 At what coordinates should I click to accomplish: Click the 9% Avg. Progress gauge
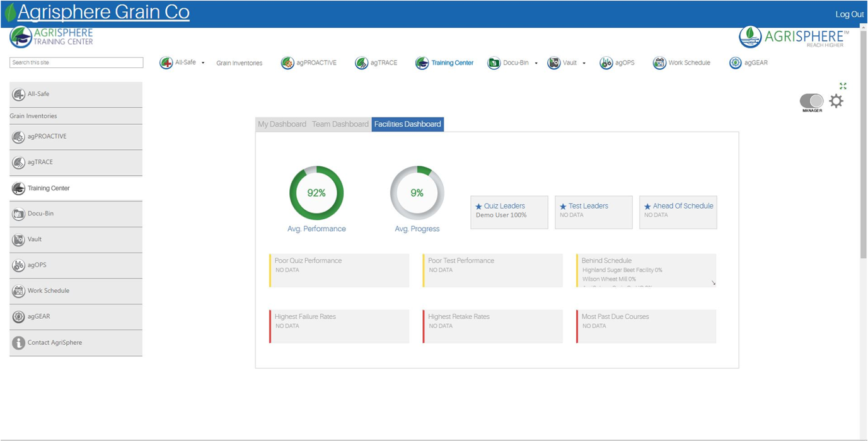pyautogui.click(x=417, y=193)
